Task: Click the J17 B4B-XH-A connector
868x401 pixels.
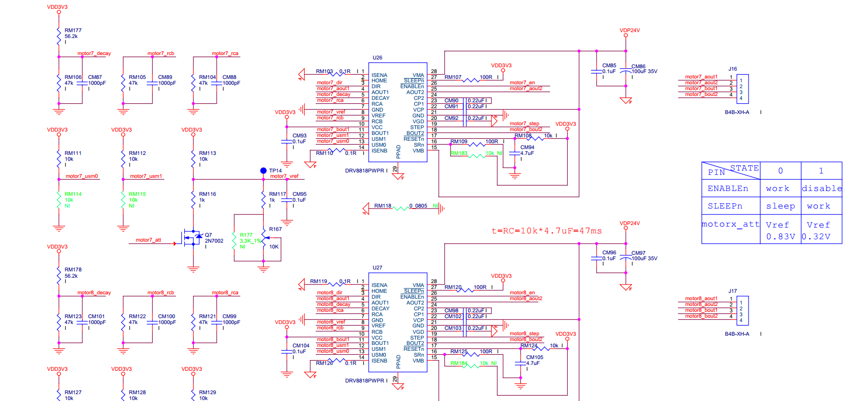Action: (743, 310)
